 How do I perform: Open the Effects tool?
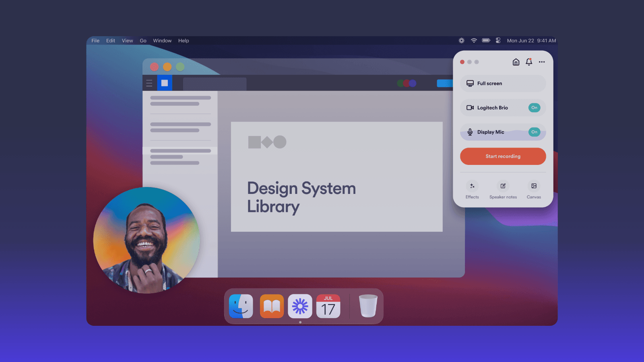click(x=472, y=186)
